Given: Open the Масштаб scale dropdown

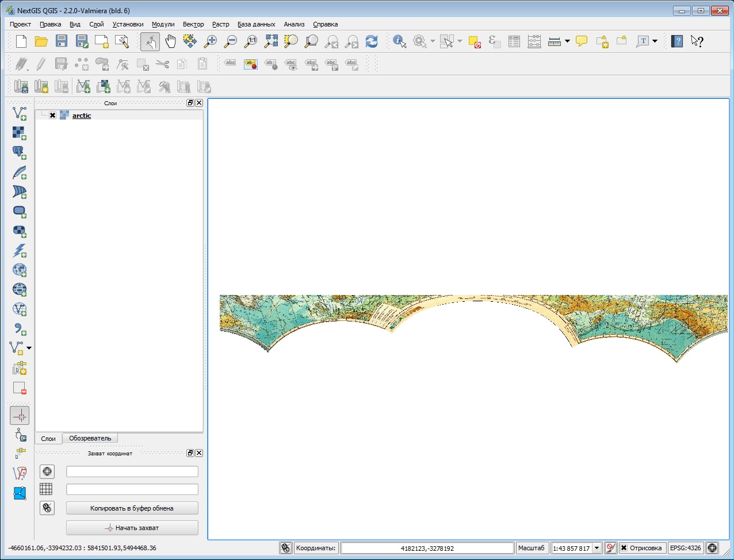Looking at the screenshot, I should pyautogui.click(x=597, y=548).
